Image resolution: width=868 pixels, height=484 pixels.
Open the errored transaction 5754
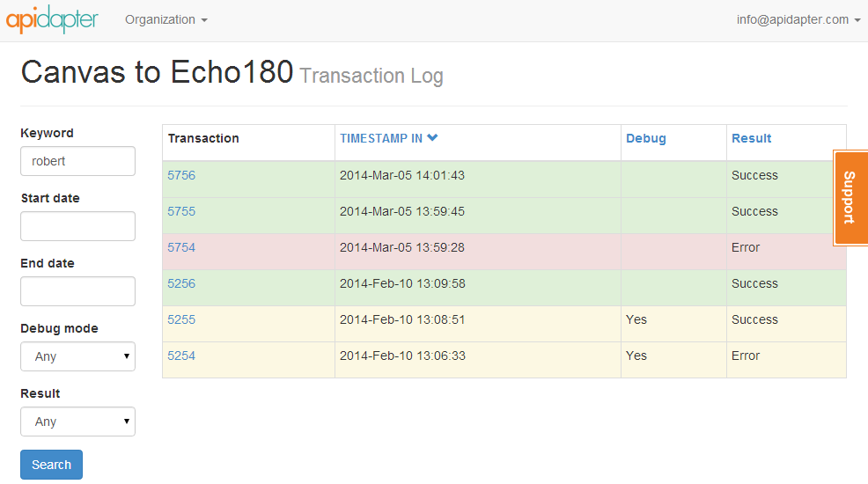(x=181, y=247)
